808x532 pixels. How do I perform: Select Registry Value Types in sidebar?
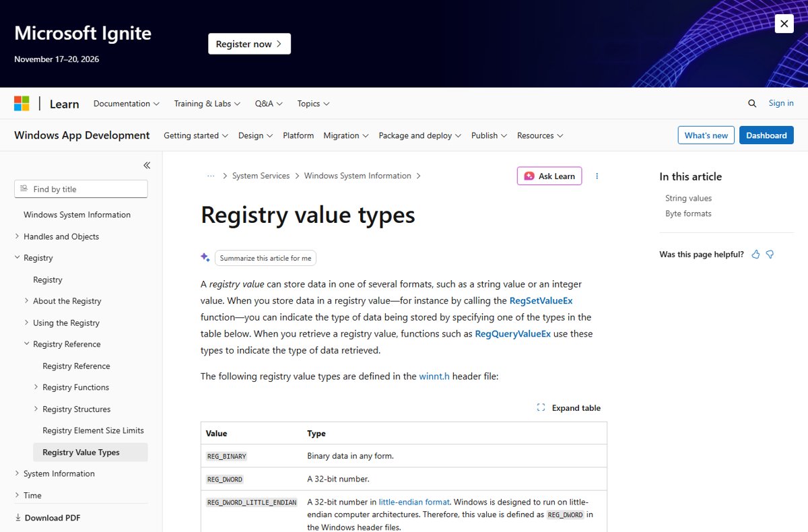point(90,453)
